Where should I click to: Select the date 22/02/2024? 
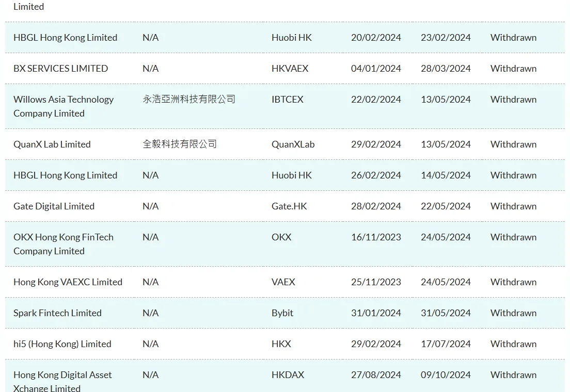[x=376, y=99]
